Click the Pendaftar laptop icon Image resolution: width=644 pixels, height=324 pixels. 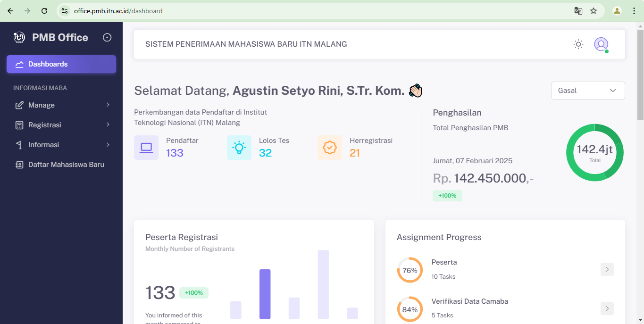click(x=146, y=148)
